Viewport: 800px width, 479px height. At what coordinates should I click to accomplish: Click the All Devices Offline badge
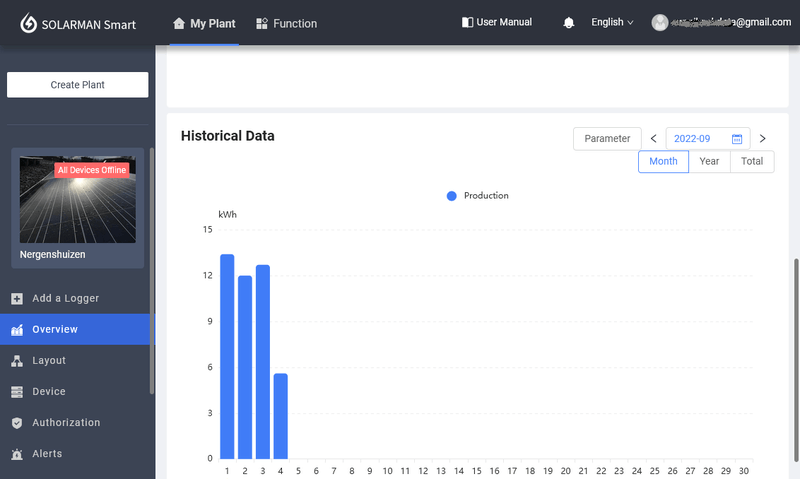tap(92, 170)
